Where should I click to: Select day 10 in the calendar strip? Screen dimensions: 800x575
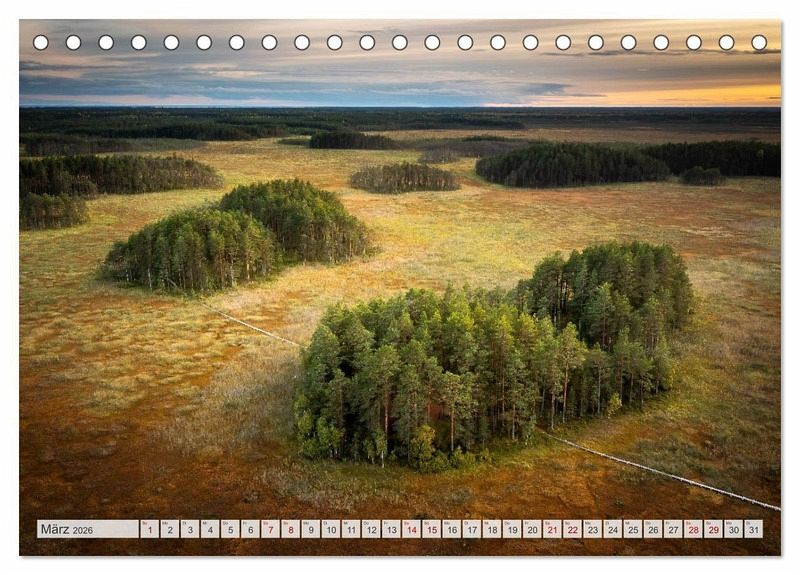[330, 529]
